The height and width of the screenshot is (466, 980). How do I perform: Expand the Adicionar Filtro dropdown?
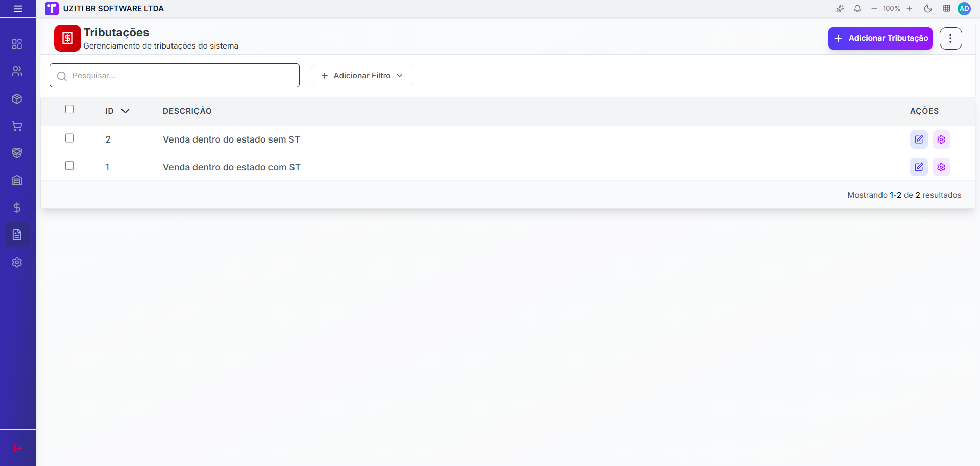click(362, 76)
